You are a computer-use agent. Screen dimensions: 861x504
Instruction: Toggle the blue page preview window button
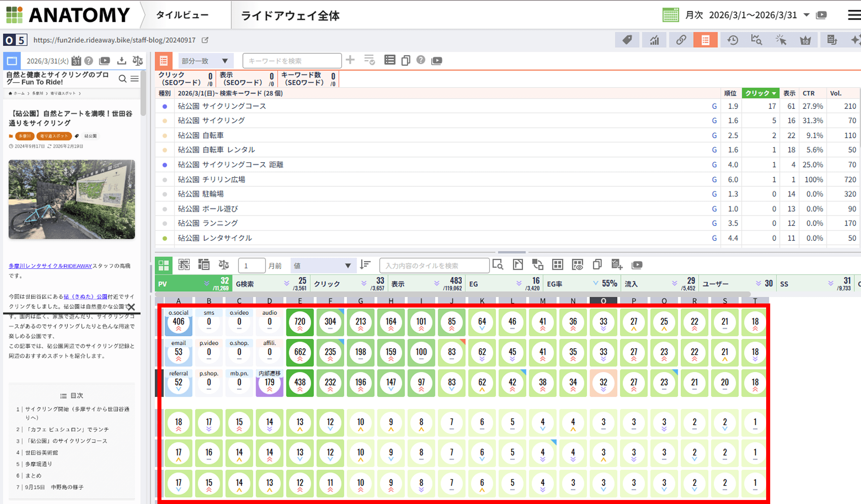[x=12, y=61]
